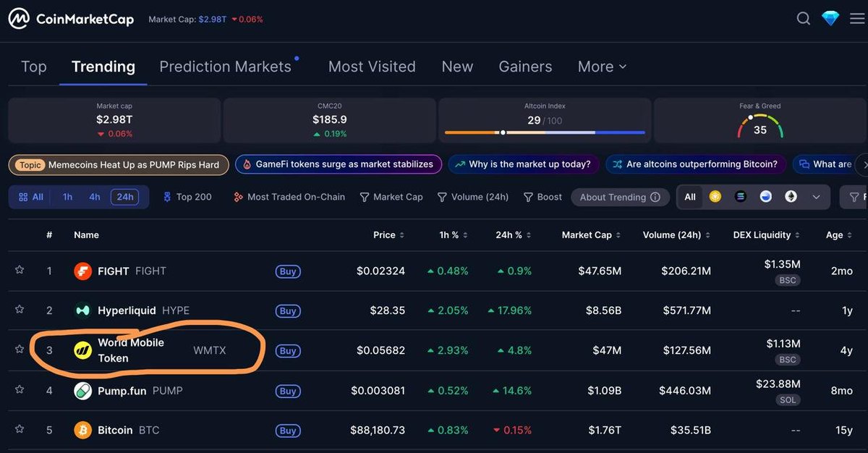Select the 24h timeframe
The width and height of the screenshot is (868, 453).
[x=125, y=197]
